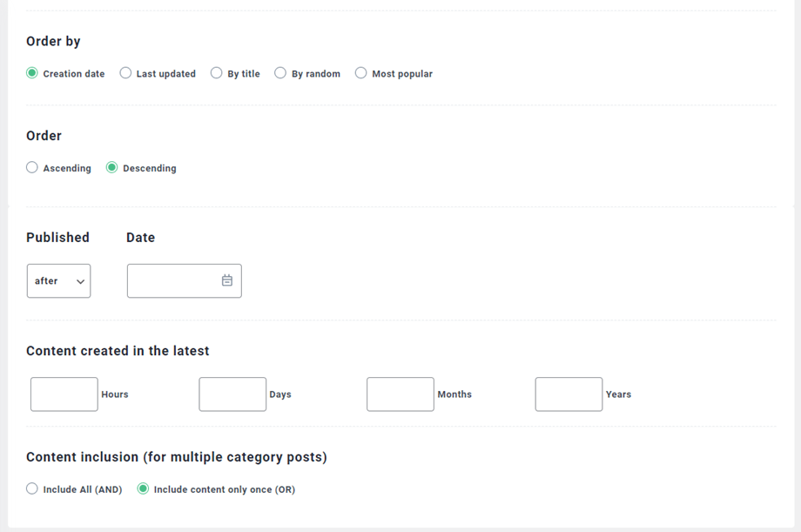This screenshot has height=532, width=801.
Task: Select Ascending order radio button
Action: click(32, 167)
